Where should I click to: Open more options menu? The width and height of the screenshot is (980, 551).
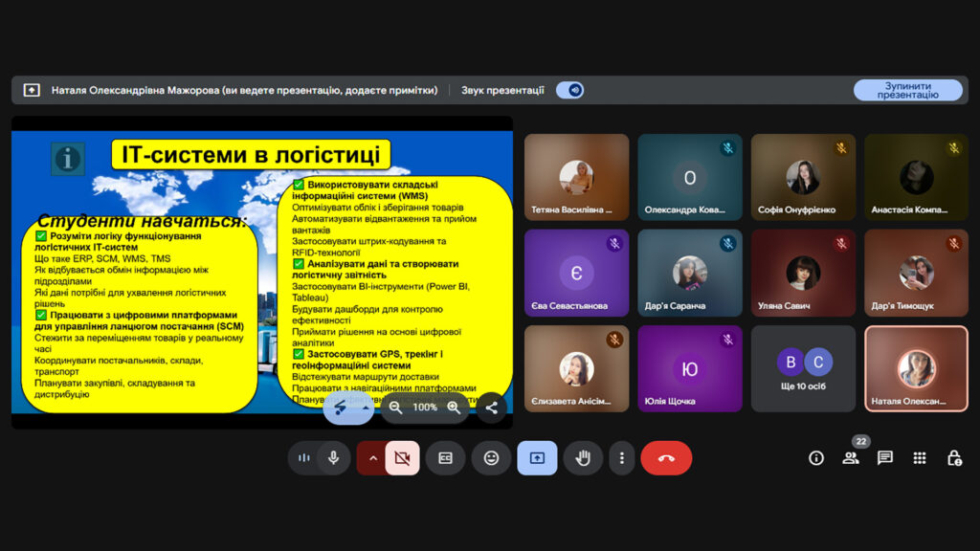622,458
